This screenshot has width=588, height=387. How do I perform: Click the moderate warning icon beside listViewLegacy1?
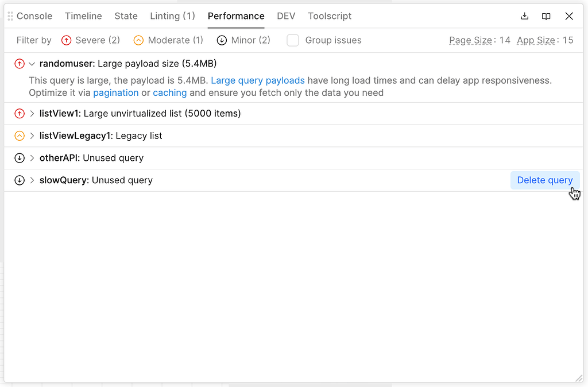click(x=20, y=136)
